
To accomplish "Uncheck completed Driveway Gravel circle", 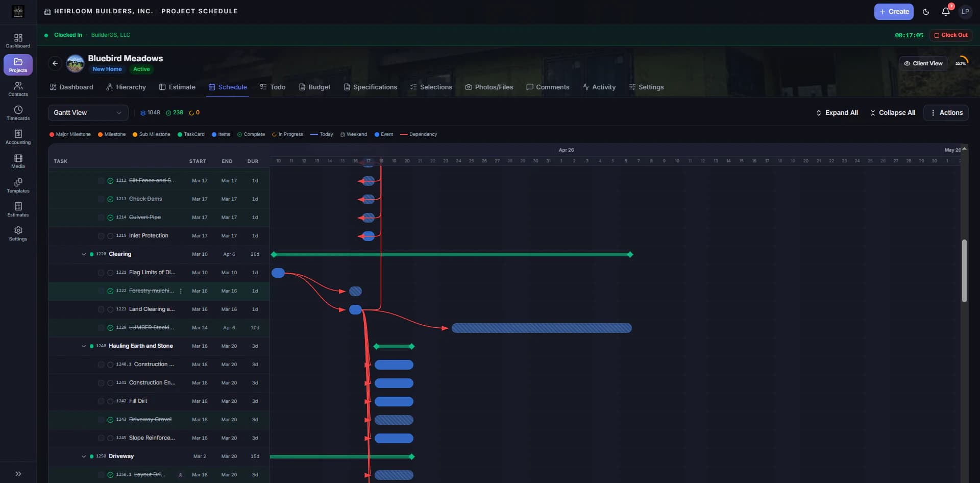I will tap(110, 420).
